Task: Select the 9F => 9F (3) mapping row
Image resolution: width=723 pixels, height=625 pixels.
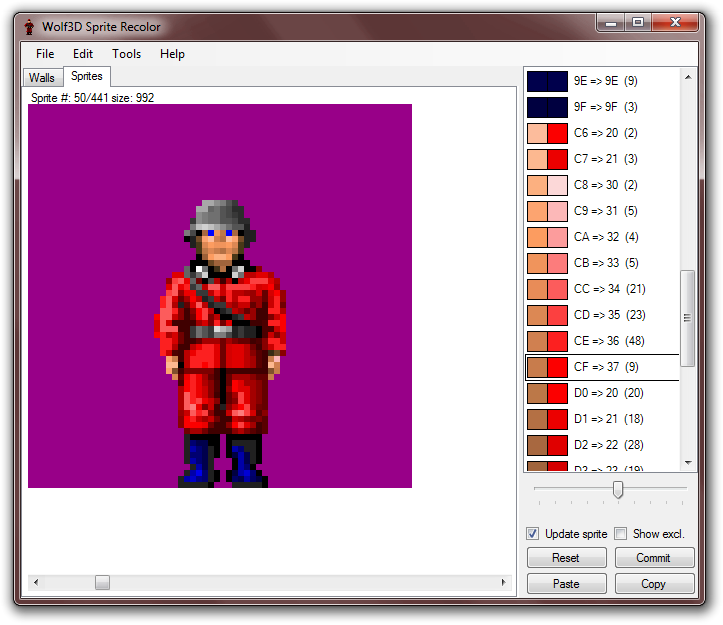Action: [x=602, y=107]
